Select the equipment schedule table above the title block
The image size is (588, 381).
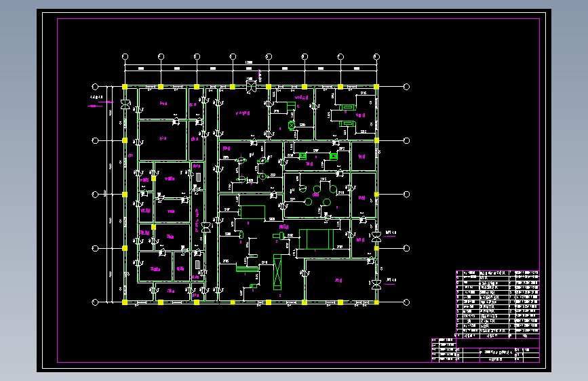[498, 304]
